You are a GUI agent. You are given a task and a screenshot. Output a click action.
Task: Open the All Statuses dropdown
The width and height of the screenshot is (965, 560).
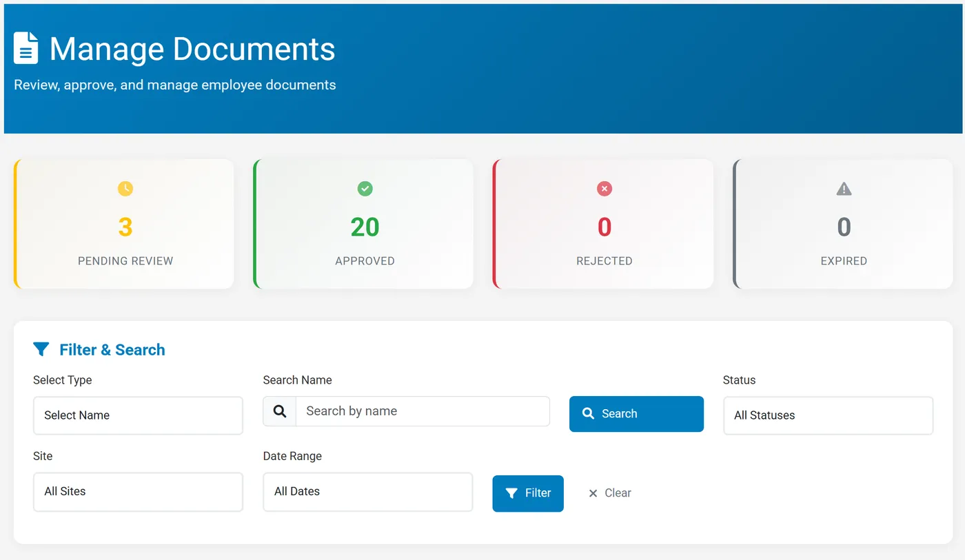click(828, 415)
